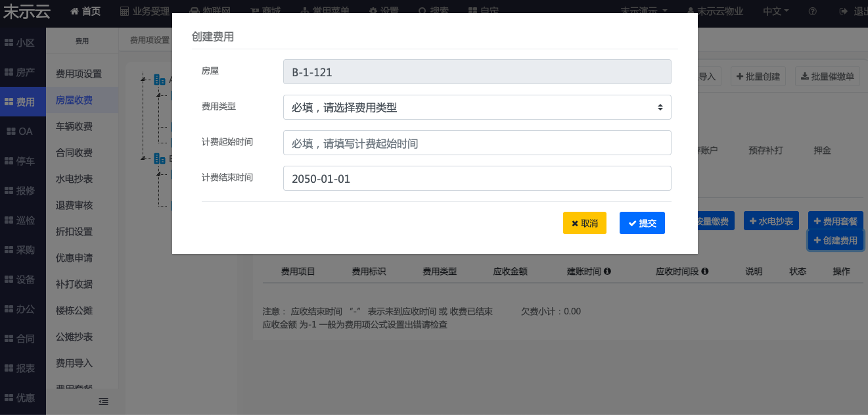This screenshot has height=415, width=868.
Task: Click the help question mark icon
Action: point(813,11)
